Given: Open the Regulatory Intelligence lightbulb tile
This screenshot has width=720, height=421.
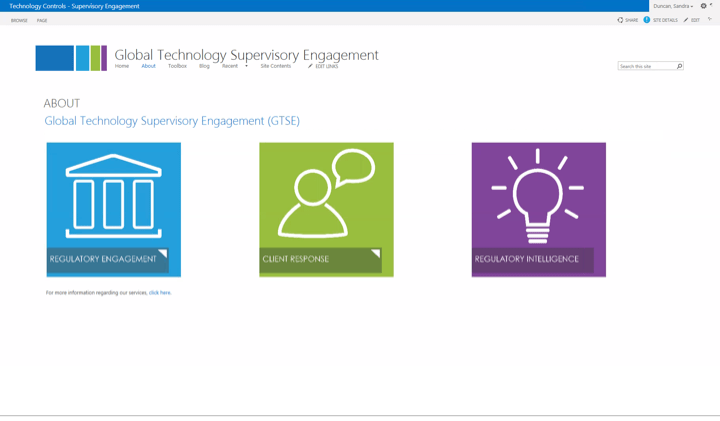Looking at the screenshot, I should (538, 209).
